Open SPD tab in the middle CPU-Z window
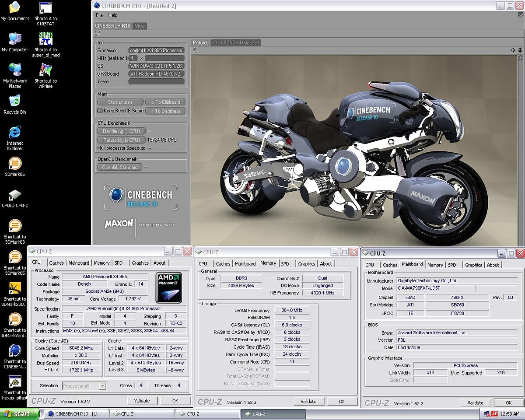525x420 pixels. click(x=285, y=264)
